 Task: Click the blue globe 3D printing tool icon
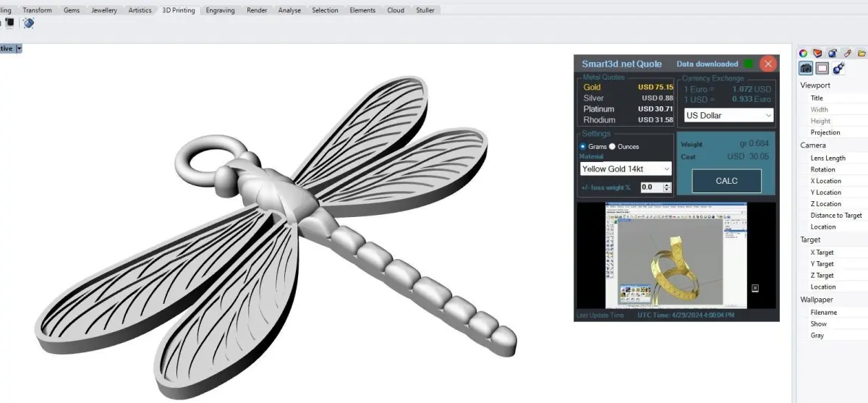28,23
